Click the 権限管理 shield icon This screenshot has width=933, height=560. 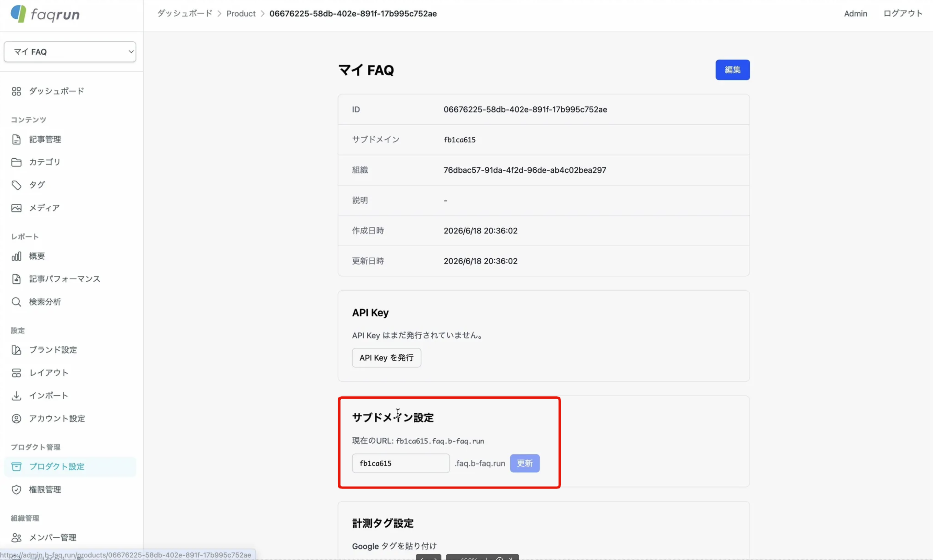click(x=16, y=490)
